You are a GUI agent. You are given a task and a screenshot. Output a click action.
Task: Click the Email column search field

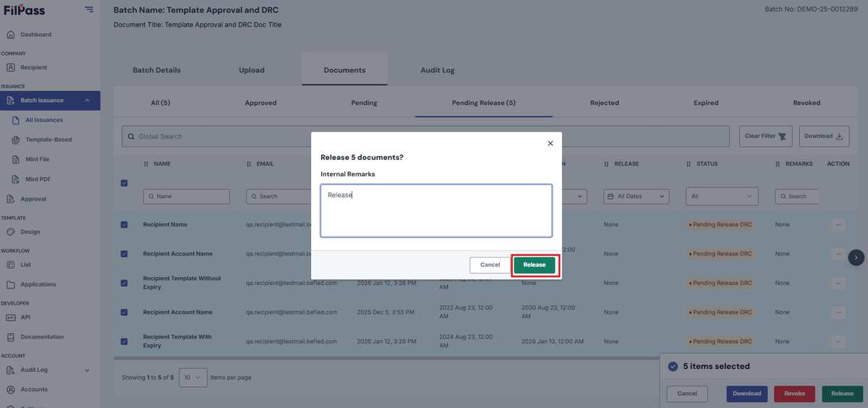point(278,196)
